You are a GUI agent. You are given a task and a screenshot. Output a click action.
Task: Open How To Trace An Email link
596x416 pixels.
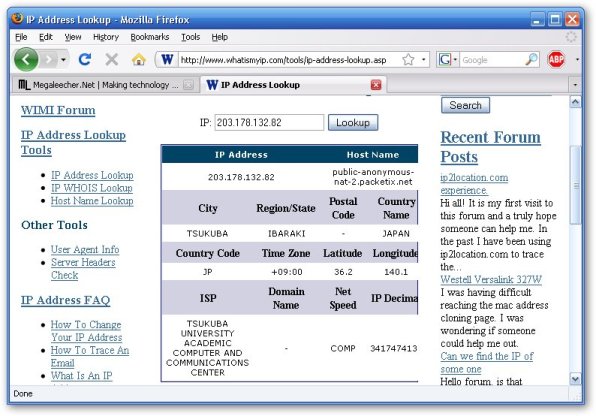coord(90,356)
